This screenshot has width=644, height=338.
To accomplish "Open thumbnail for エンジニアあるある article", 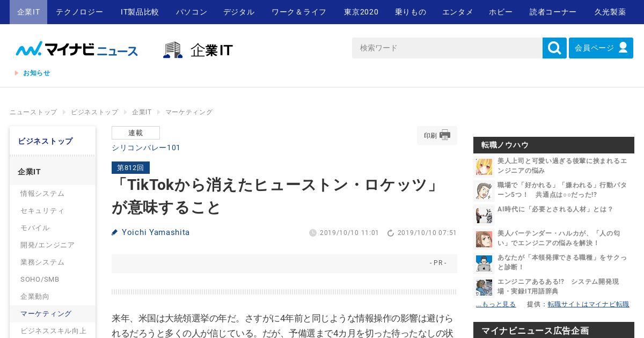I will [484, 287].
